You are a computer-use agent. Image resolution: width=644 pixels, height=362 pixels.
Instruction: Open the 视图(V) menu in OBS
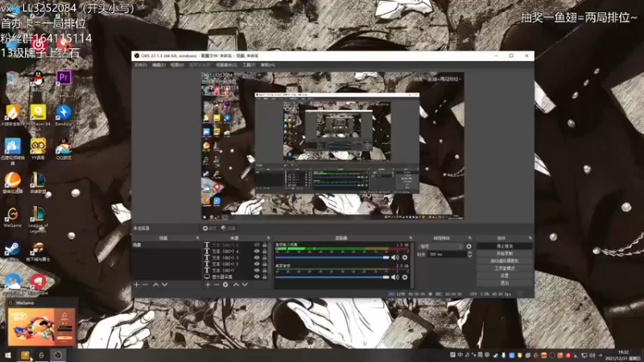click(x=177, y=65)
